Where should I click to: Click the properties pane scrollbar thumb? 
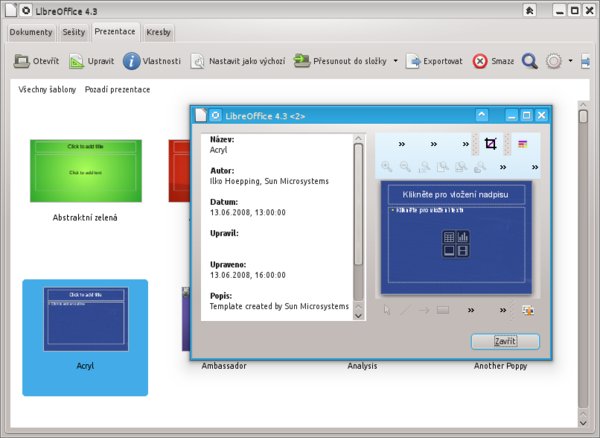click(x=358, y=204)
